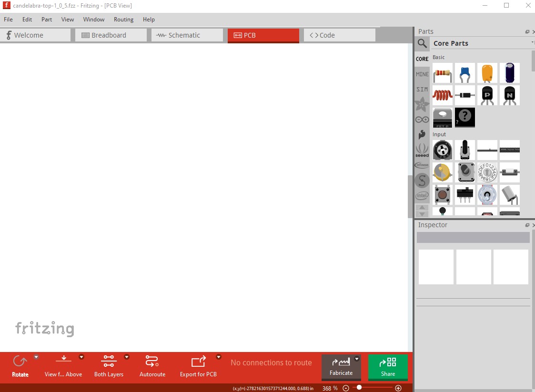Switch to the Breadboard tab
This screenshot has width=535, height=392.
click(111, 35)
